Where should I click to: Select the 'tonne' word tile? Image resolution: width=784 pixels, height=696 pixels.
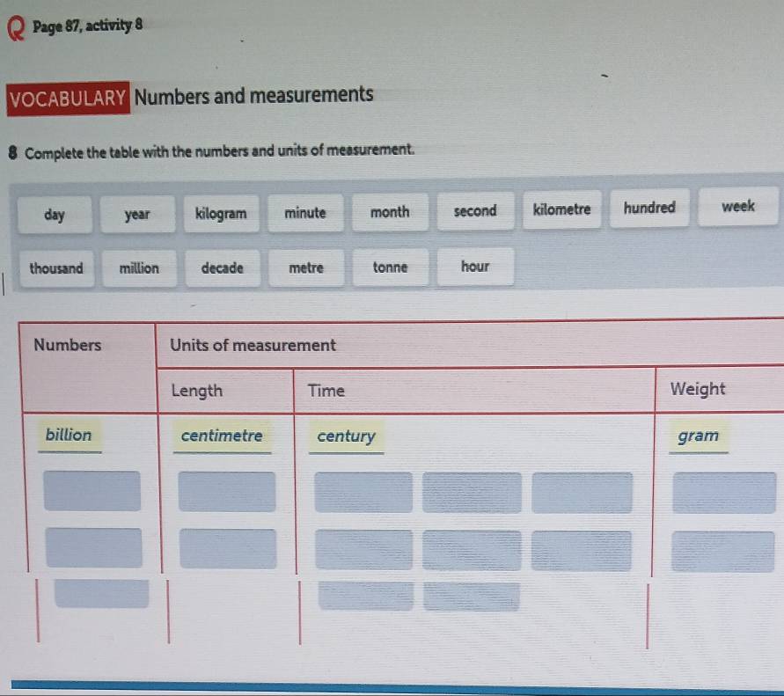pyautogui.click(x=390, y=267)
